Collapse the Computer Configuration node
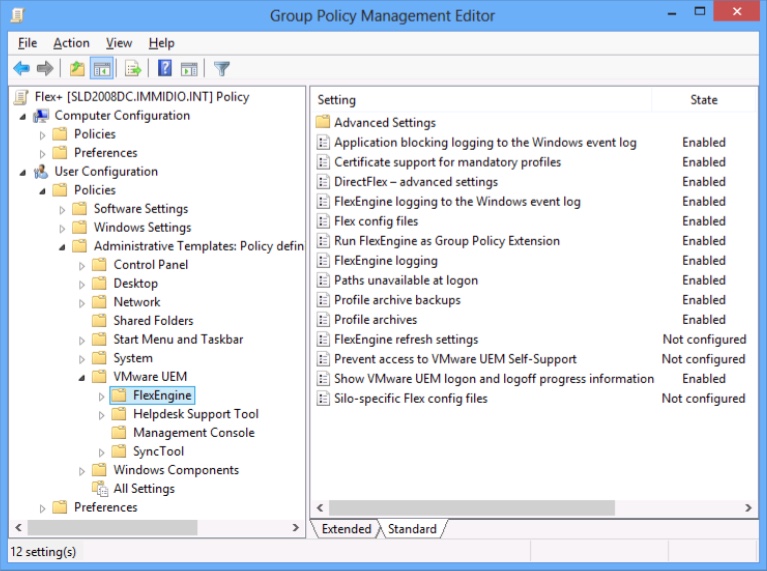The height and width of the screenshot is (571, 767). (23, 116)
